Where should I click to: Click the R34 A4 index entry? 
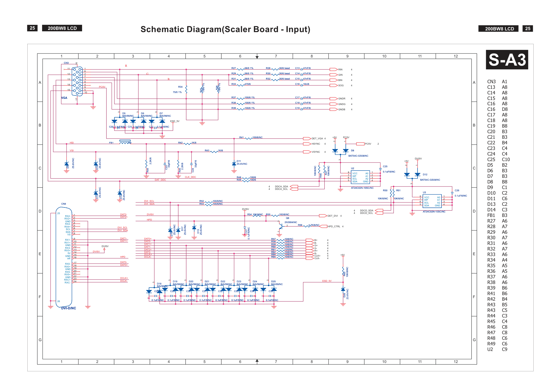tap(497, 260)
